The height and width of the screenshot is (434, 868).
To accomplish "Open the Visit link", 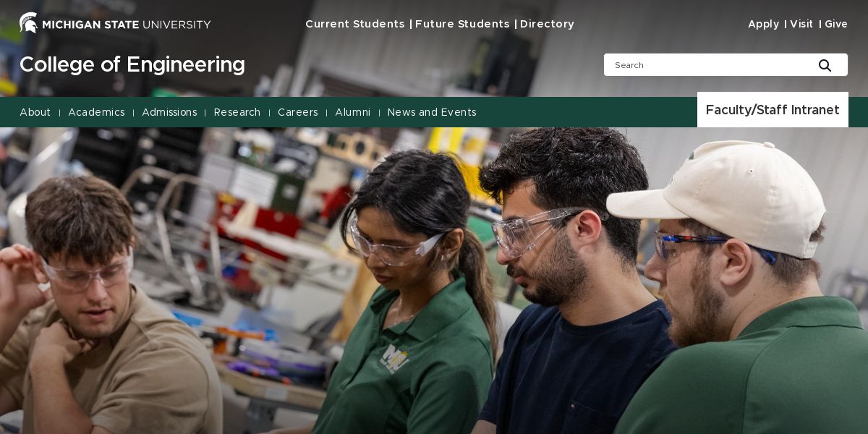I will 801,24.
